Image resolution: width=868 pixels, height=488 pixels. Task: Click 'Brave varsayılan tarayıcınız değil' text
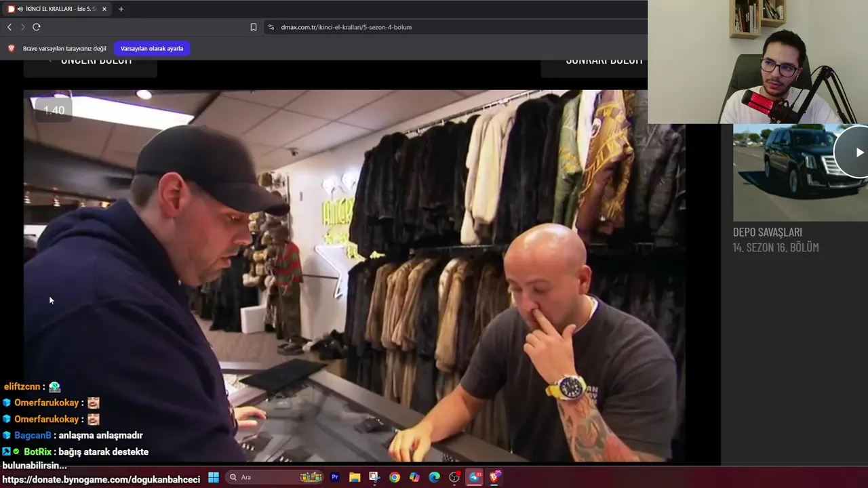tap(64, 49)
